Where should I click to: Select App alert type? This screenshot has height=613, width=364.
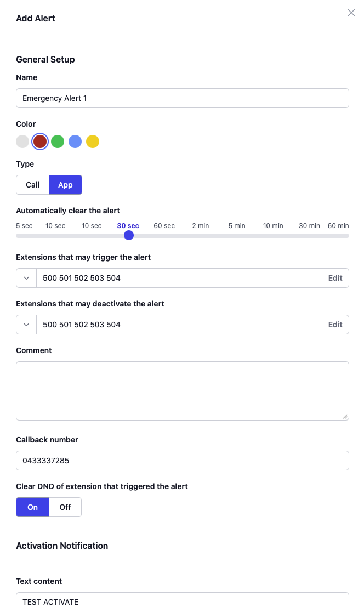pyautogui.click(x=65, y=185)
